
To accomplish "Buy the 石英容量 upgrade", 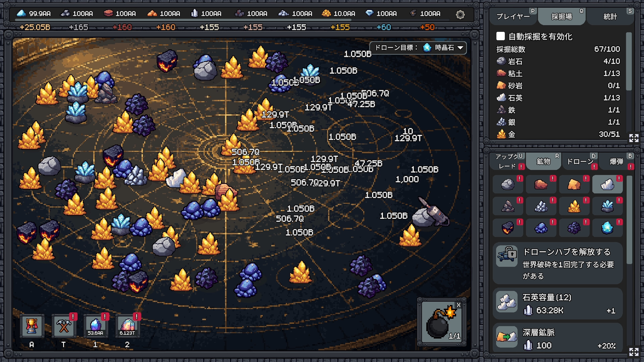I will click(x=557, y=303).
